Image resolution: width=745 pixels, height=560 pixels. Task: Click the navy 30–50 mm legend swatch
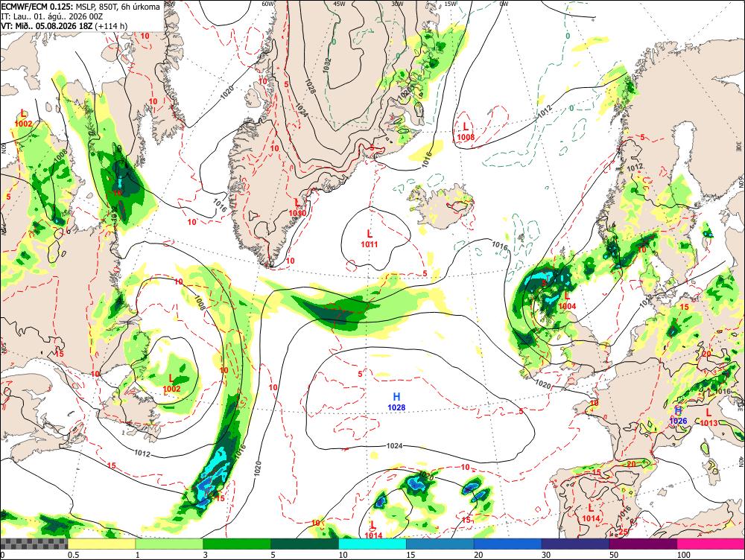[575, 544]
